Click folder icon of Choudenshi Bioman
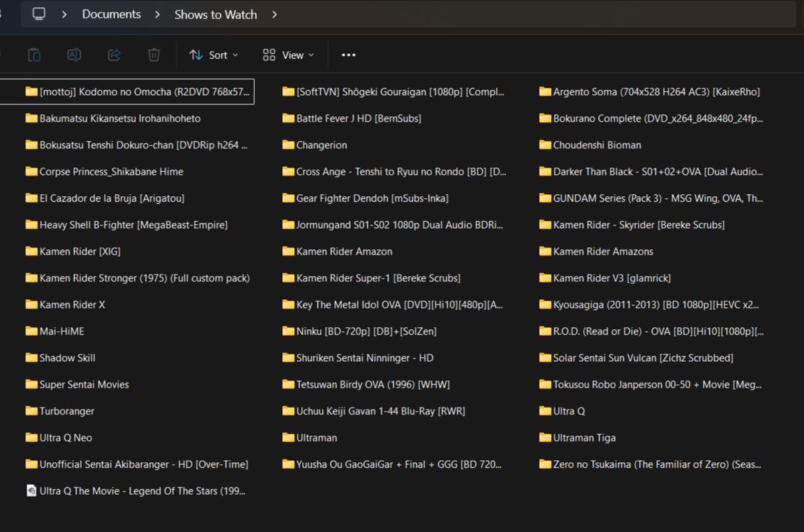Screen dimensions: 804x532 (545, 145)
